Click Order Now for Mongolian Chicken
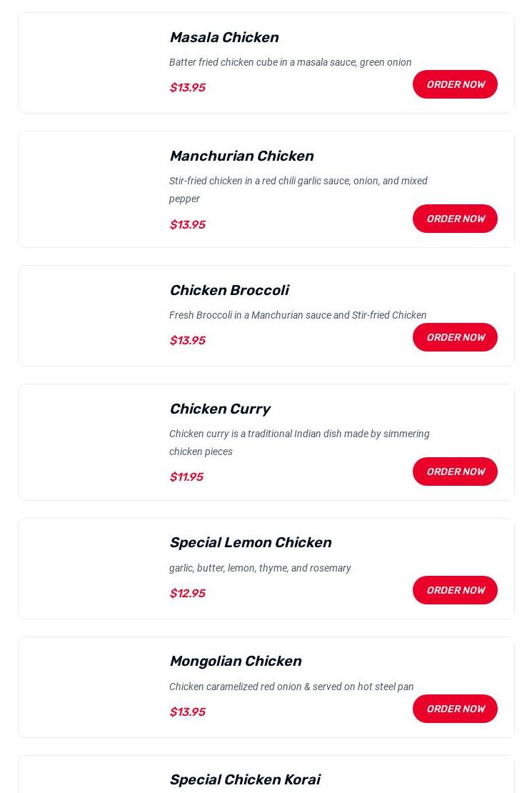532x793 pixels. [455, 709]
